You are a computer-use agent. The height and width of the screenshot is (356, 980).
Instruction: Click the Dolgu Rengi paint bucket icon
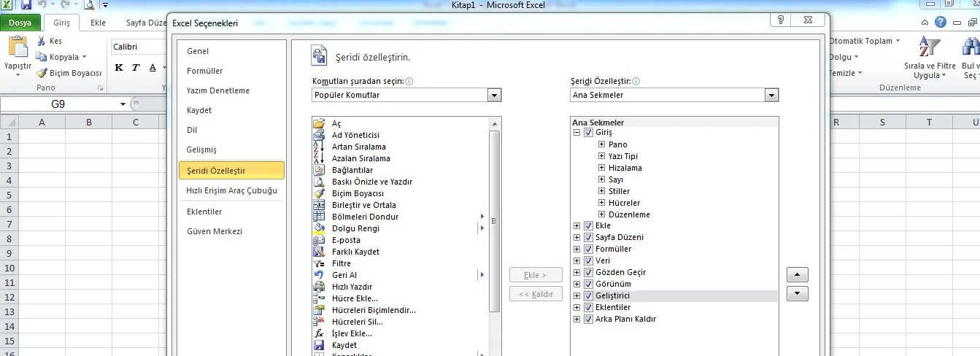tap(318, 228)
